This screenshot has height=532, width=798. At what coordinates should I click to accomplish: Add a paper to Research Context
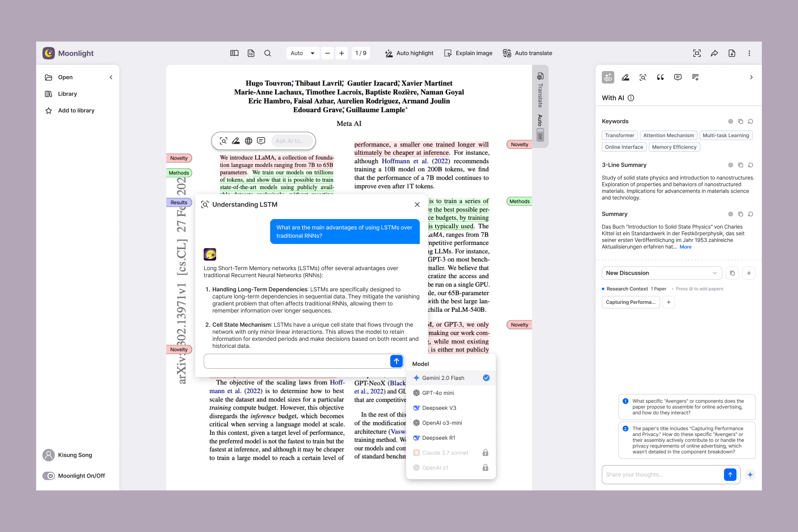669,302
